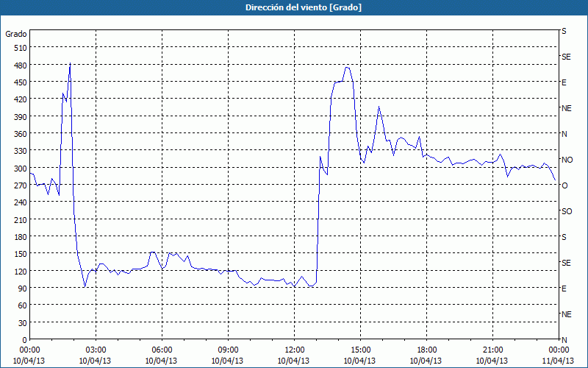The height and width of the screenshot is (368, 588).
Task: Select the 'N' compass label level with 360
Action: click(564, 134)
